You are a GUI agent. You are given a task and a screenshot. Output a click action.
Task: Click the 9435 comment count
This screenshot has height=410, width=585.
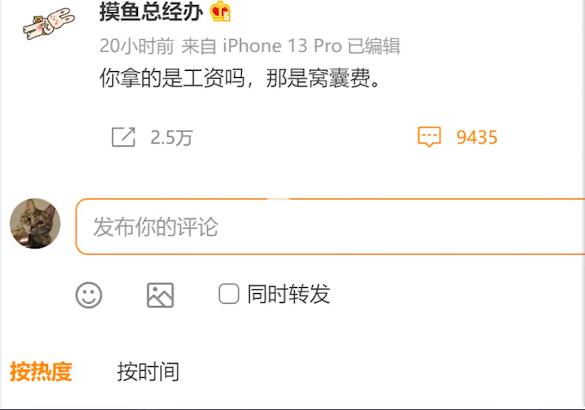coord(477,137)
